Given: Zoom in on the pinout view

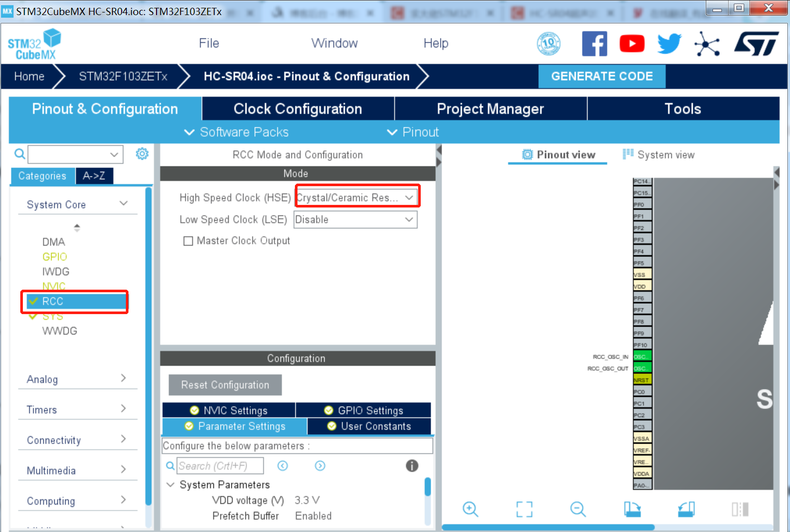Looking at the screenshot, I should [x=470, y=509].
